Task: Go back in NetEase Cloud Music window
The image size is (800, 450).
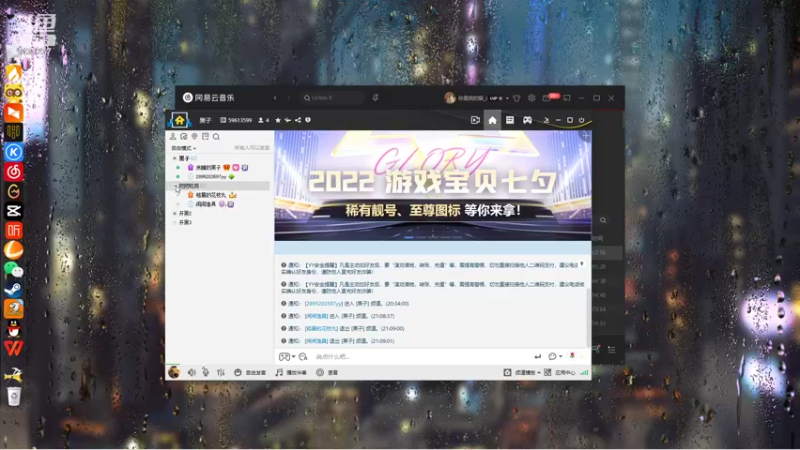Action: 275,97
